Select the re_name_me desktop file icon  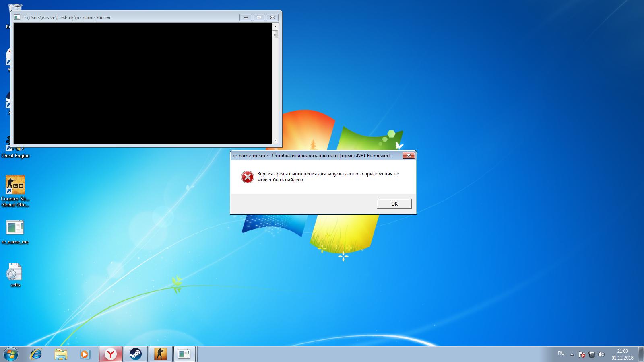tap(15, 232)
